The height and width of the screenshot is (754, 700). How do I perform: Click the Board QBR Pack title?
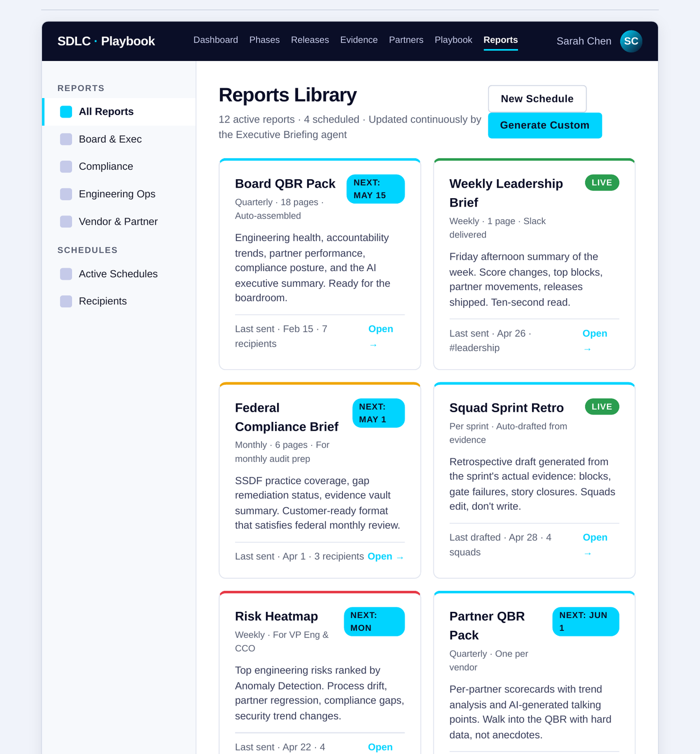tap(285, 184)
